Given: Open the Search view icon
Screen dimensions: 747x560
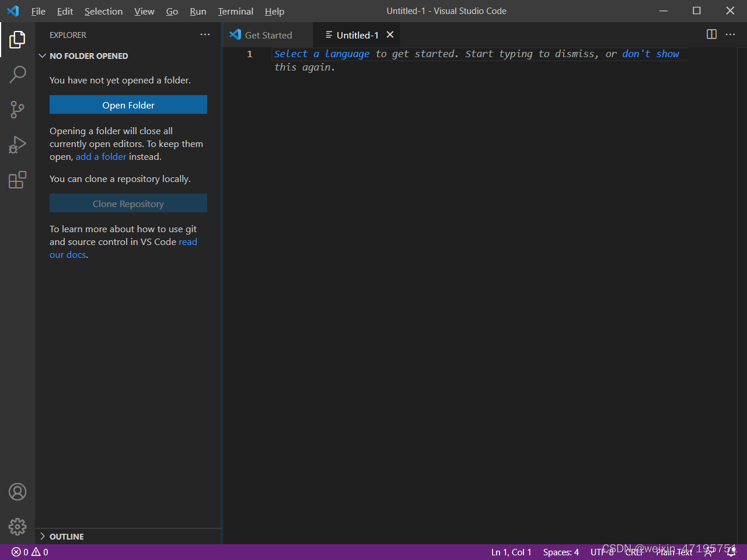Looking at the screenshot, I should [x=18, y=74].
